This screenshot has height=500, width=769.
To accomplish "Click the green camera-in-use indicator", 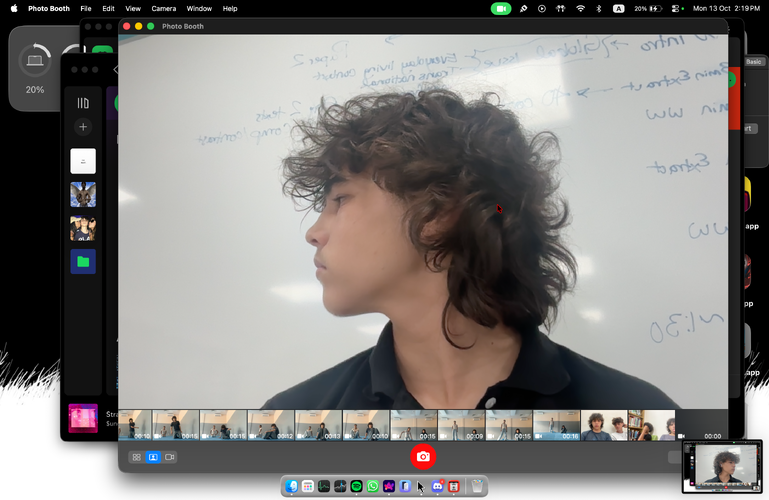I will point(501,8).
